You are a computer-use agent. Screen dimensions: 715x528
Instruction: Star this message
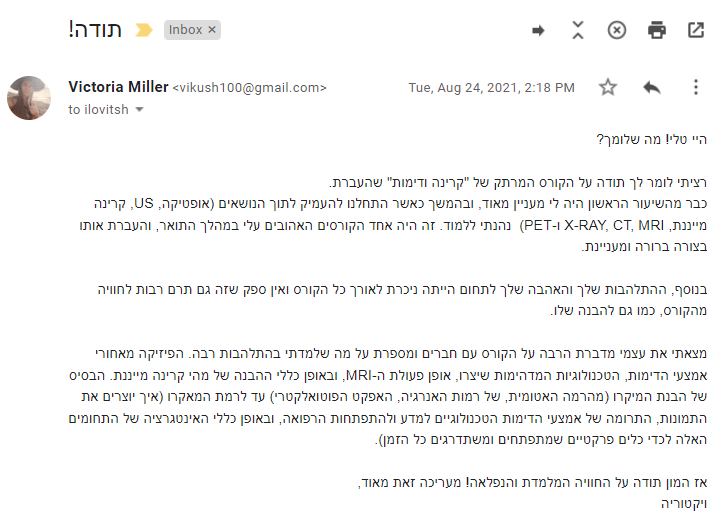pos(608,88)
